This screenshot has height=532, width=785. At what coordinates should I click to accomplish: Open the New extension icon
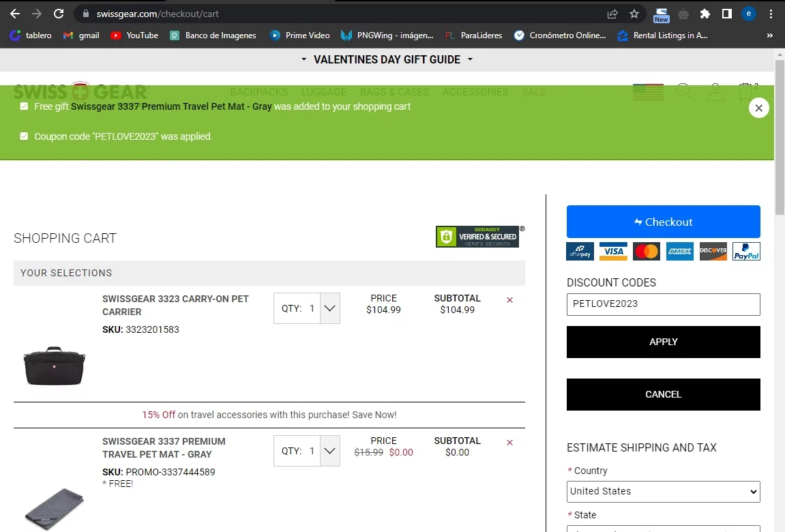point(662,14)
